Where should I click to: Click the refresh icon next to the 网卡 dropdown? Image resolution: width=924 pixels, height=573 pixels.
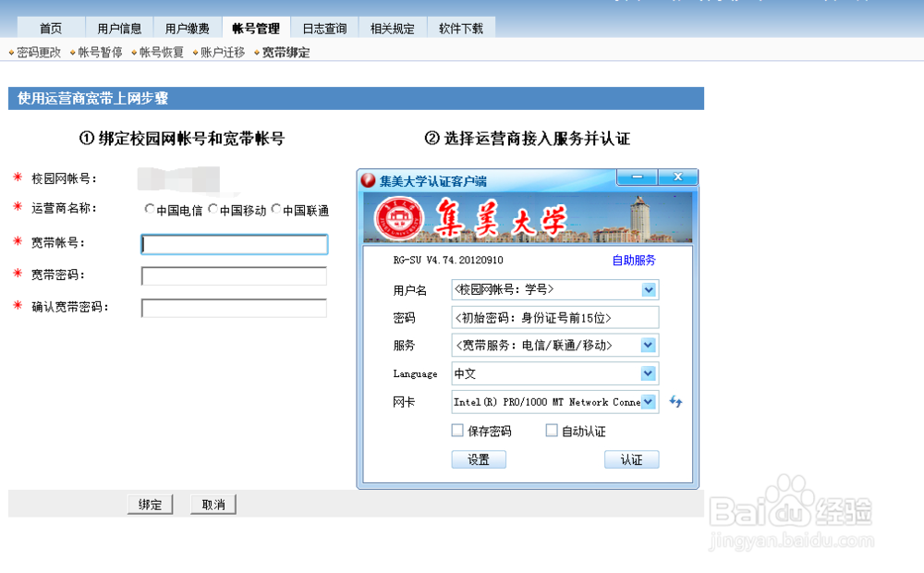(675, 402)
